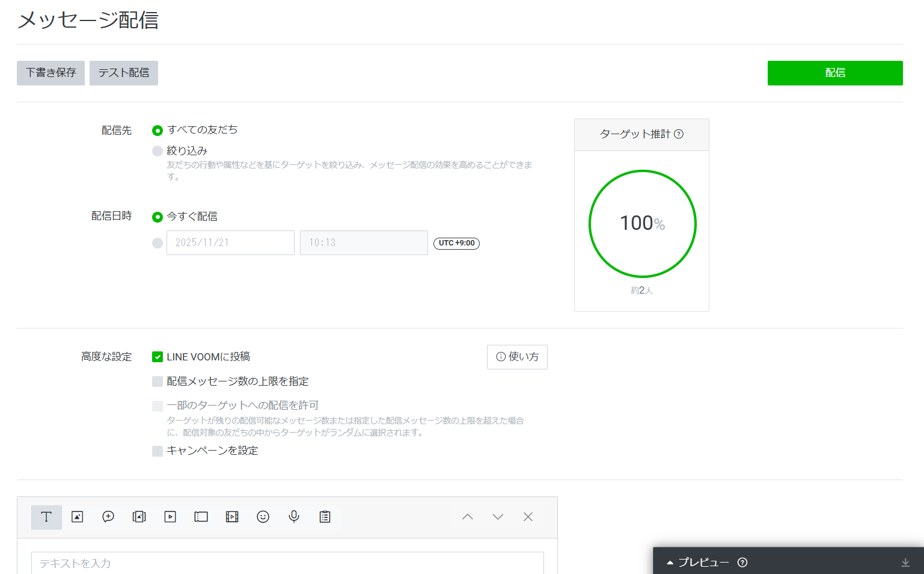The image size is (924, 574).
Task: Select the voice message microphone icon
Action: tap(294, 517)
